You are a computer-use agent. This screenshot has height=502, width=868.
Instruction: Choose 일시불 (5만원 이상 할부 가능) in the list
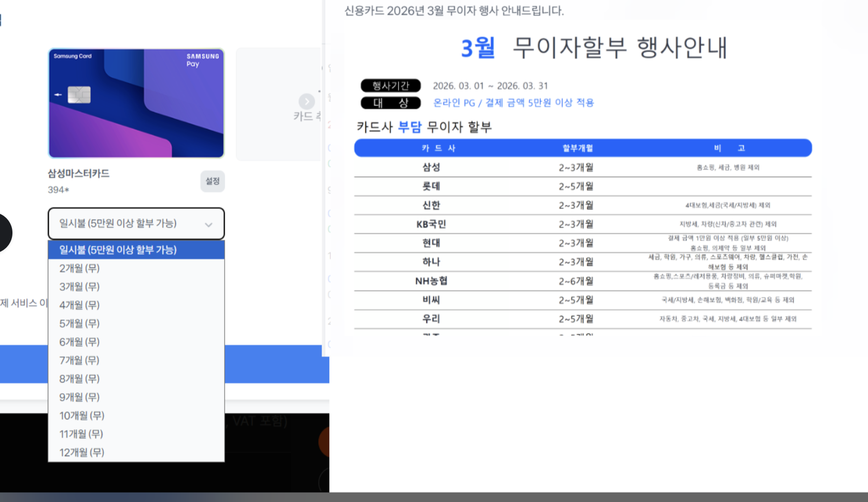coord(136,250)
